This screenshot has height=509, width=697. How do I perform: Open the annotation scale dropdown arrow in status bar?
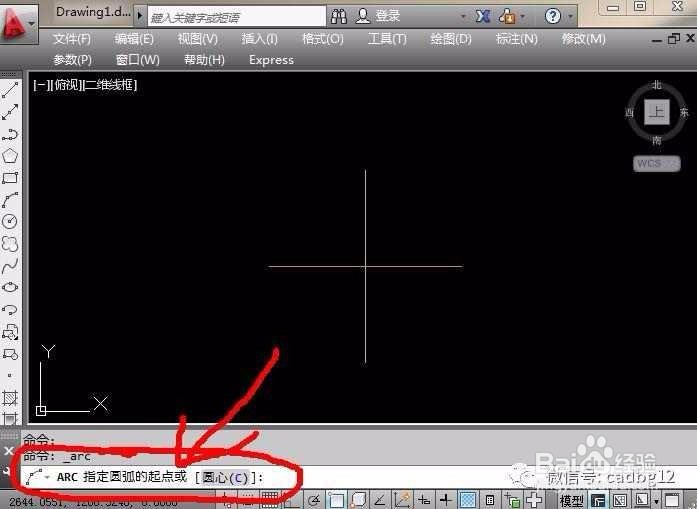click(x=657, y=501)
